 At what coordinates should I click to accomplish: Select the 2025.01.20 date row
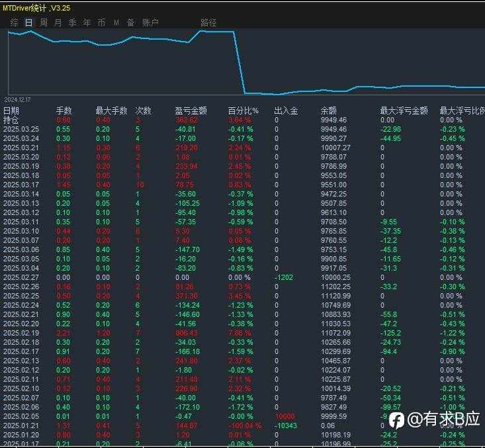point(242,435)
